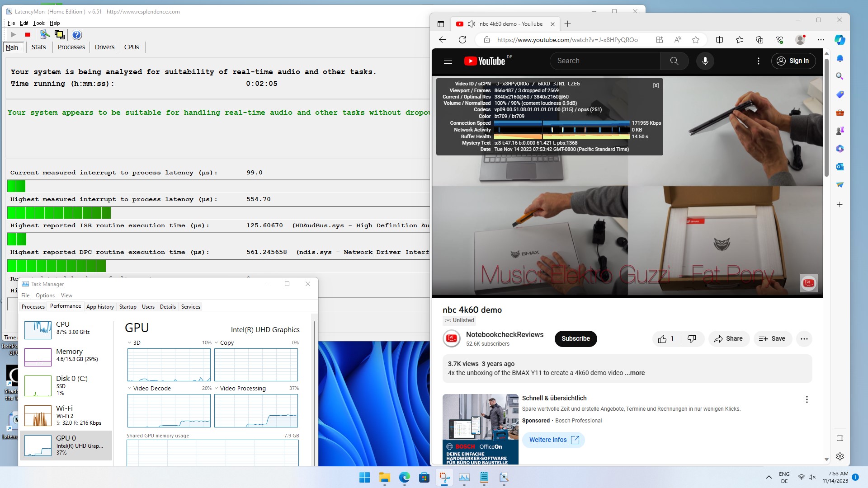Open the Video Decode graph dropdown
This screenshot has height=488, width=868.
[130, 388]
